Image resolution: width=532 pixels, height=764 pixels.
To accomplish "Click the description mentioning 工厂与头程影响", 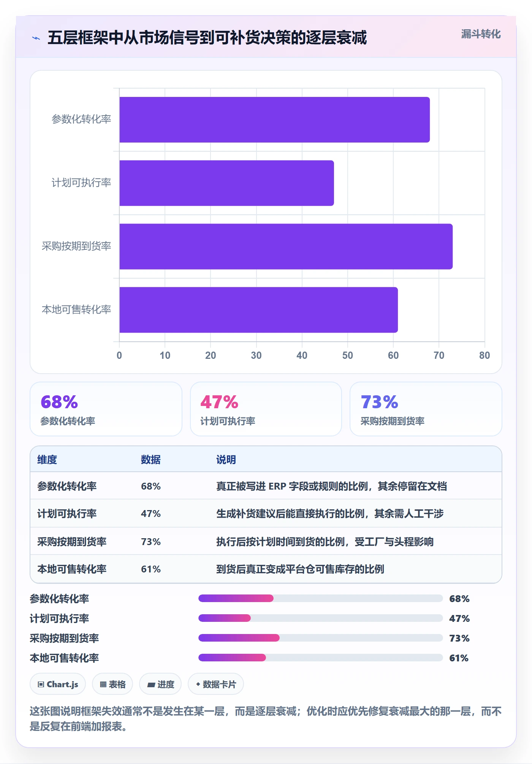I will point(325,542).
